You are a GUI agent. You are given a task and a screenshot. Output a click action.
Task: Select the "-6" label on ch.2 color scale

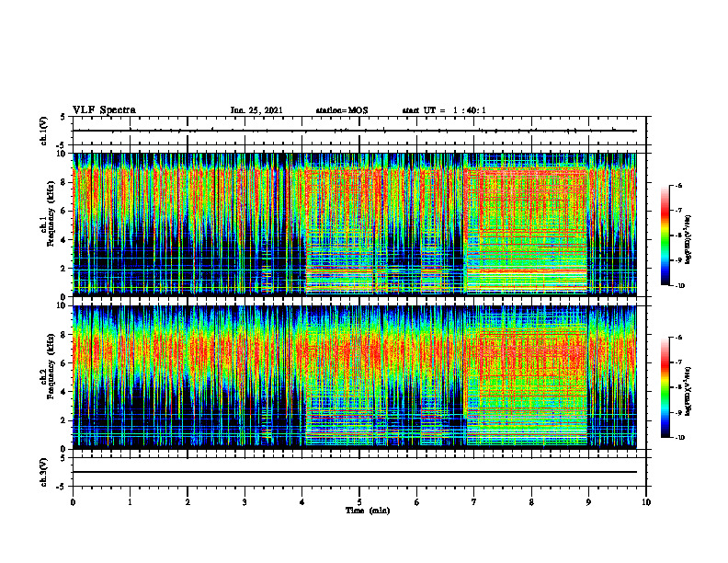[678, 338]
